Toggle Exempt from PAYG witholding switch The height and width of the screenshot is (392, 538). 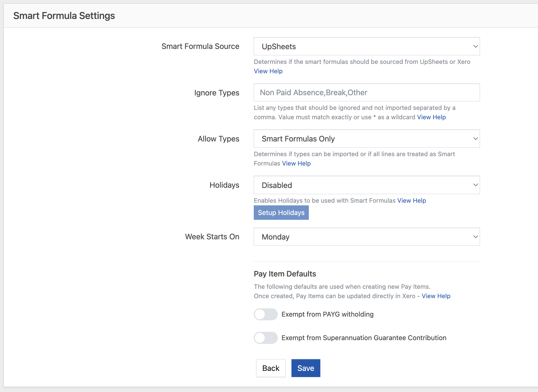pyautogui.click(x=266, y=314)
